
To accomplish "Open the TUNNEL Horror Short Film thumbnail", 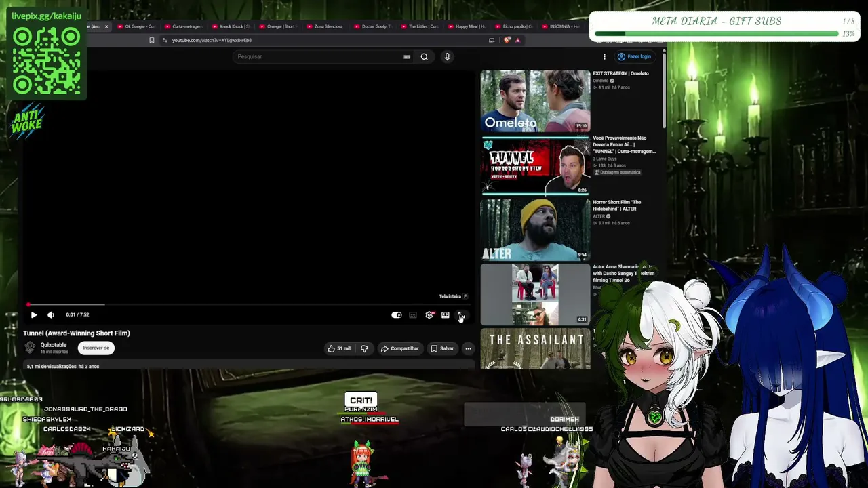I will [536, 165].
